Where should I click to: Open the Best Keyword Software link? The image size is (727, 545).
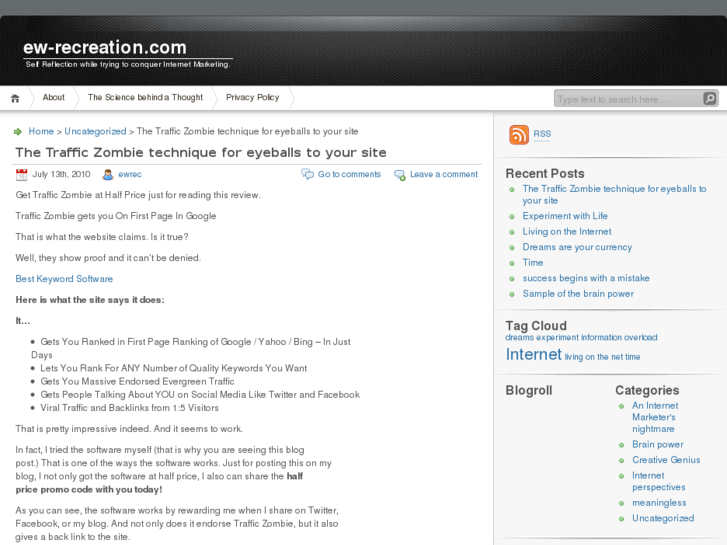pos(64,279)
